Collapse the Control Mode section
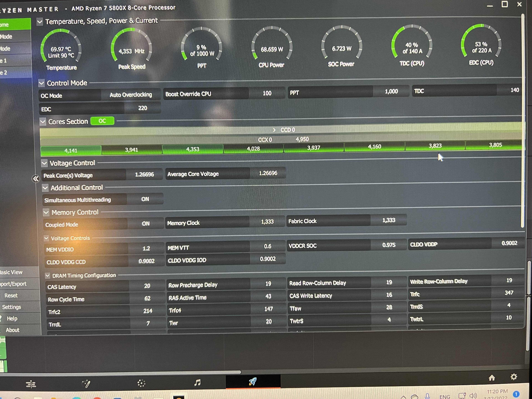 tap(41, 83)
